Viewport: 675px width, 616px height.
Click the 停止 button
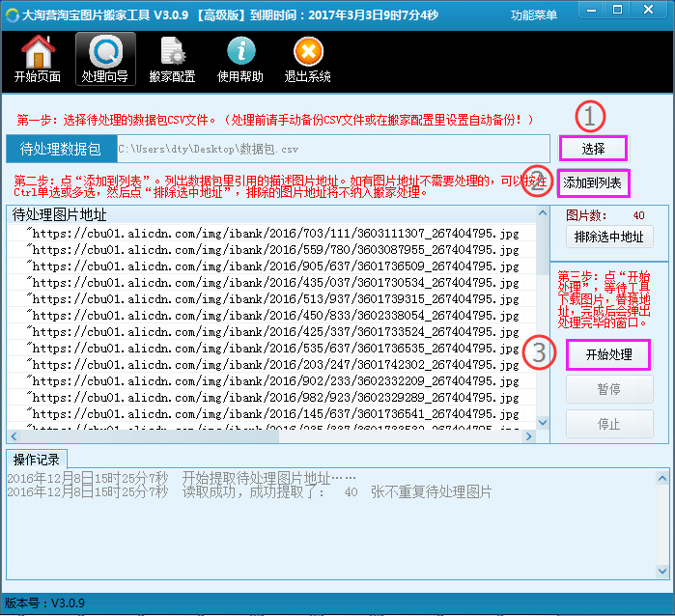(x=609, y=424)
